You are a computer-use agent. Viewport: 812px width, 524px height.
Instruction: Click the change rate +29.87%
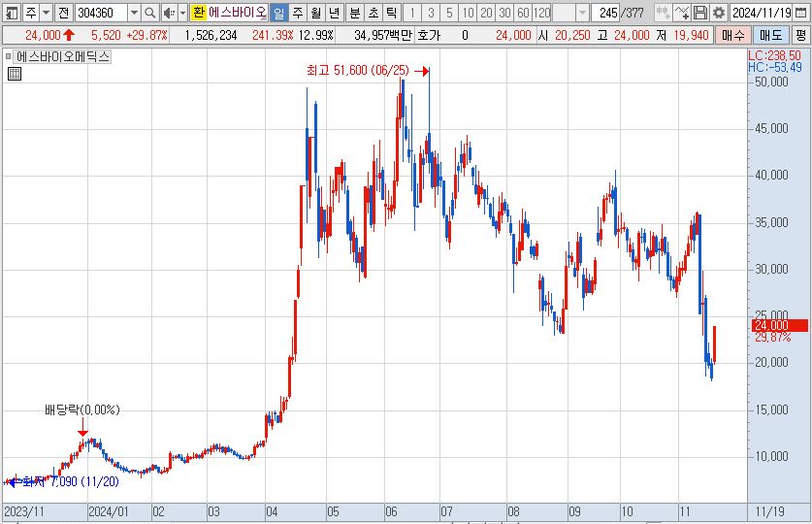point(147,35)
